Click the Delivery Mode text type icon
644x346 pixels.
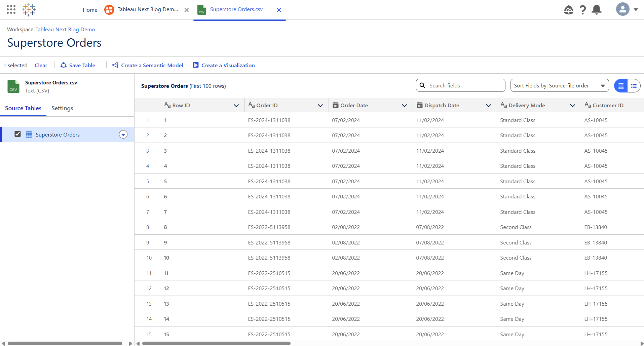(x=504, y=105)
